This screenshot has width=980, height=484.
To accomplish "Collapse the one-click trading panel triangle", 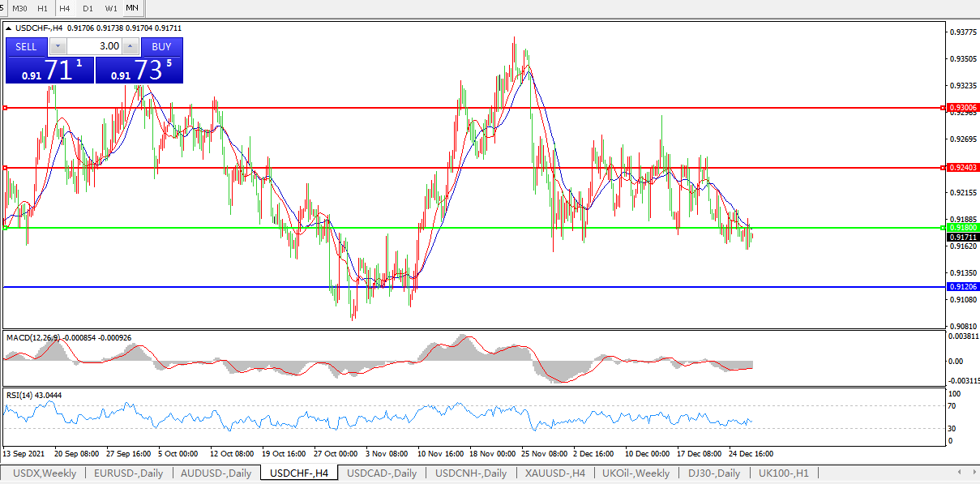I will [9, 28].
